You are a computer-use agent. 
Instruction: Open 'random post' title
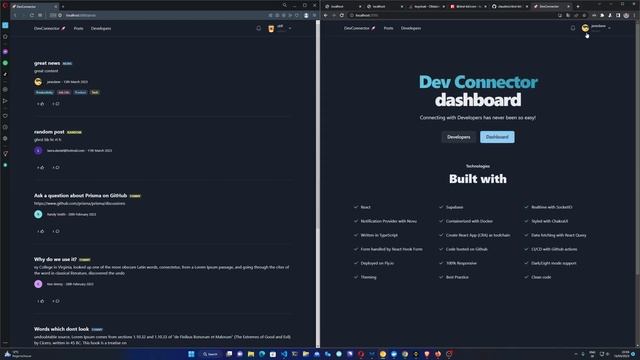click(x=49, y=132)
